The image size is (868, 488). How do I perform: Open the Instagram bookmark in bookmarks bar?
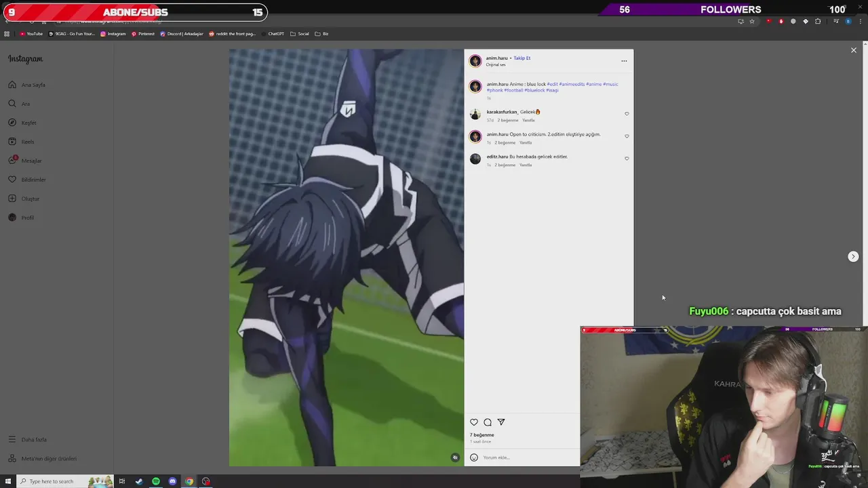coord(113,34)
